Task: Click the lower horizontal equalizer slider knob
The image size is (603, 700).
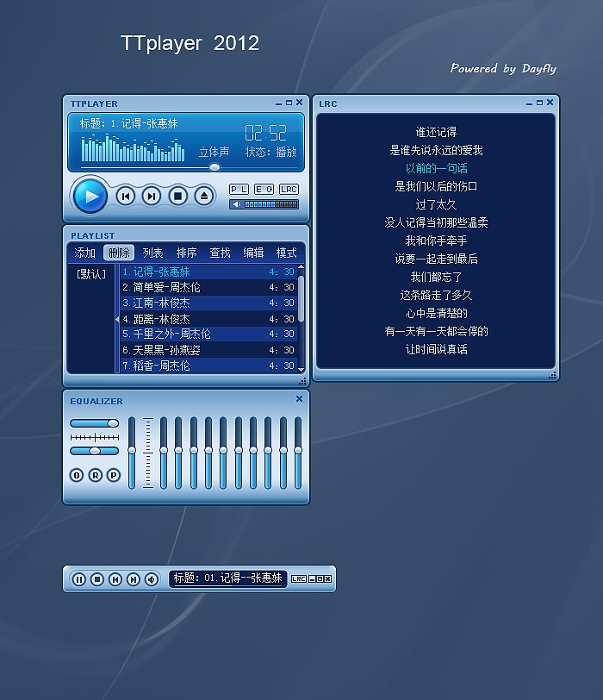Action: point(95,451)
